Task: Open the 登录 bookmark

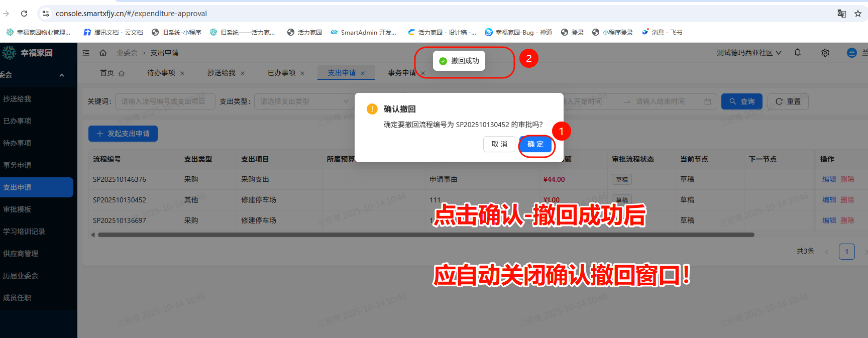Action: (x=572, y=32)
